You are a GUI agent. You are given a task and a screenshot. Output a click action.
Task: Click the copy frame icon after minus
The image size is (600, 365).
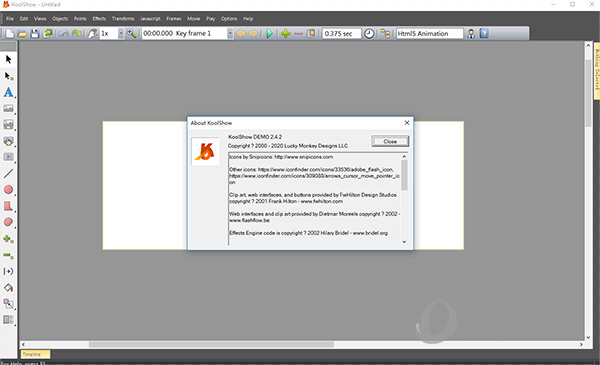point(311,34)
